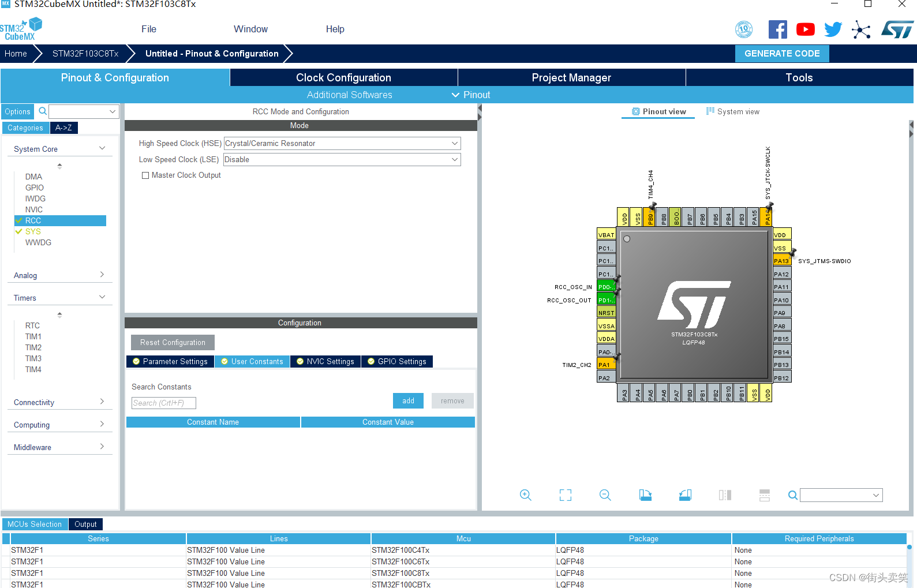
Task: Click the ST logo in the header
Action: 897,29
